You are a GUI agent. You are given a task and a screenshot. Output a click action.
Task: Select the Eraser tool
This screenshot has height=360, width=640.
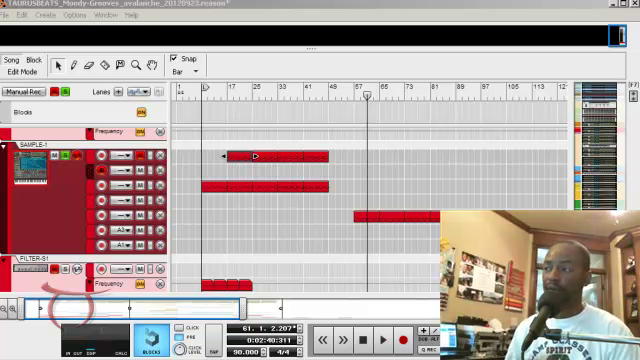point(89,65)
